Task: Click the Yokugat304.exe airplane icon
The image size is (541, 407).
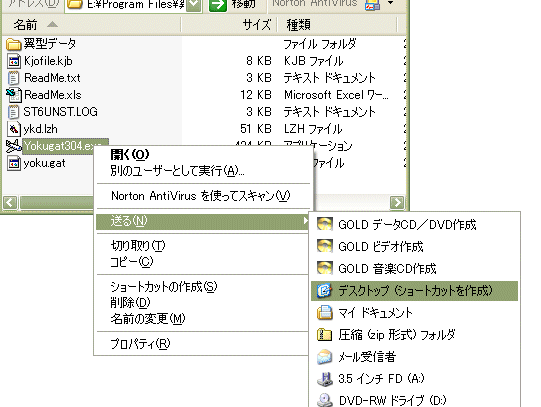Action: (14, 146)
